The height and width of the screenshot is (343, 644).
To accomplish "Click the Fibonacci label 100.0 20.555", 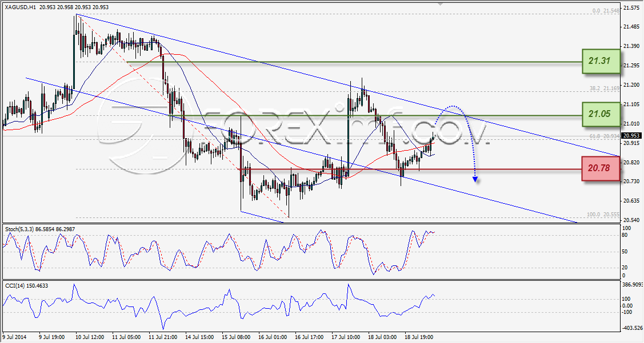I will coord(602,215).
